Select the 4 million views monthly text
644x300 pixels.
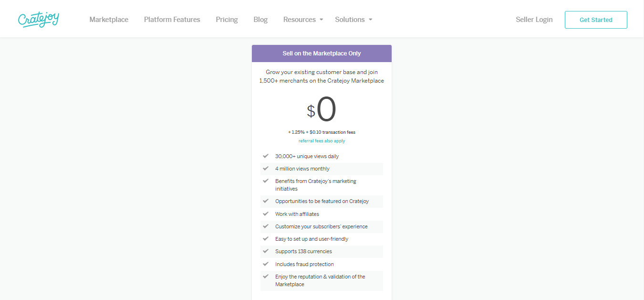point(302,169)
